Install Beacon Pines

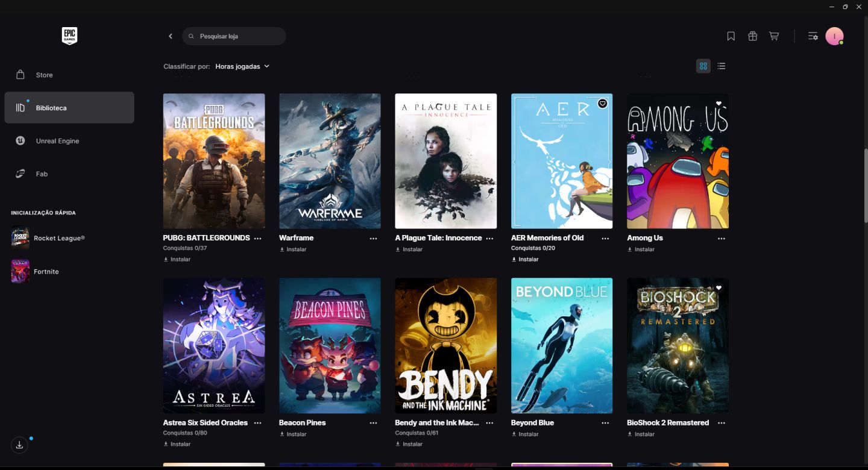tap(293, 434)
